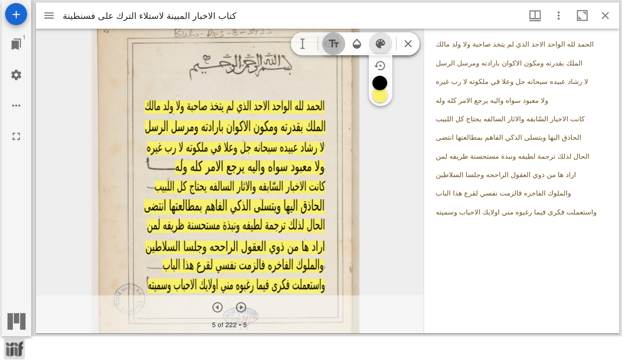Click the IIIF logo at bottom left
This screenshot has height=364, width=629.
point(15,349)
